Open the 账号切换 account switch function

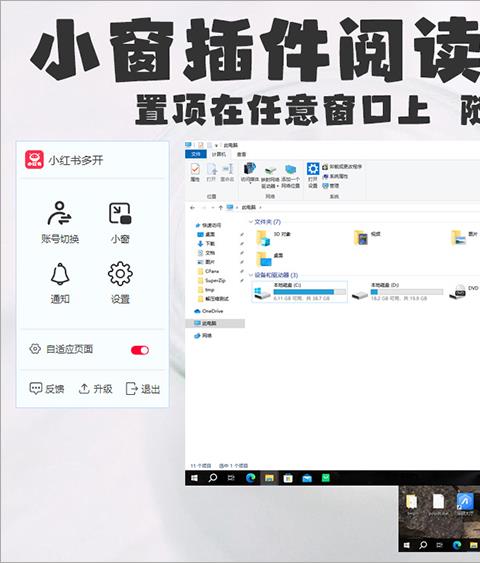(60, 222)
